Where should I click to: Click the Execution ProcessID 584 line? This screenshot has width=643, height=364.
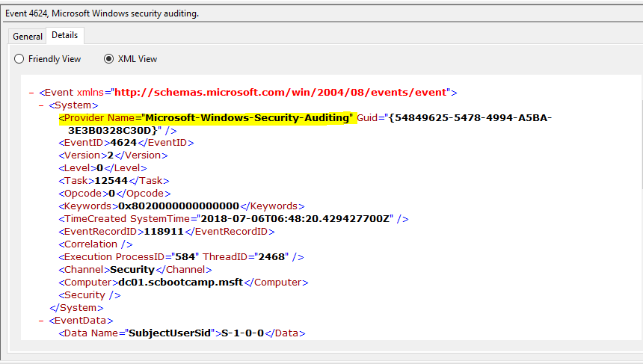pyautogui.click(x=181, y=257)
